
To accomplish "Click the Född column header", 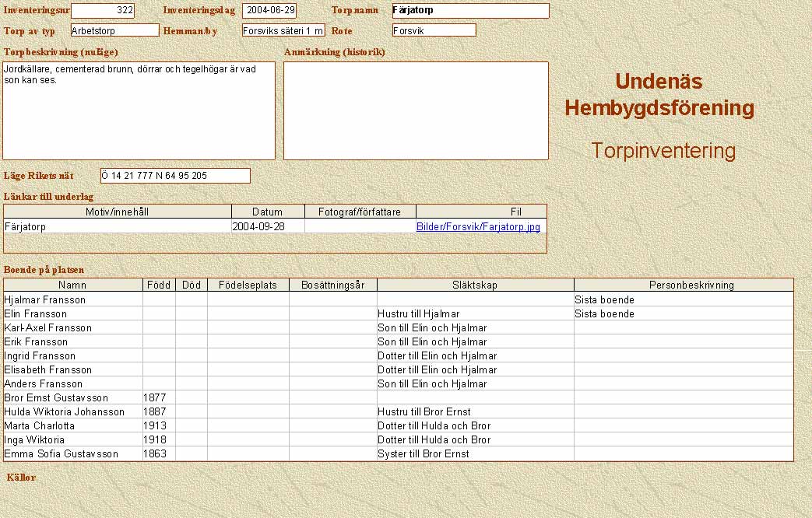I will [x=159, y=285].
